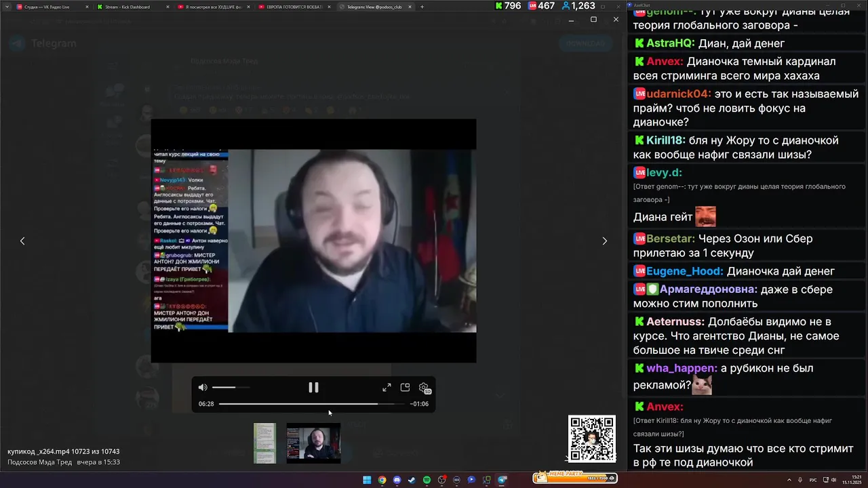Viewport: 868px width, 488px height.
Task: Click the Kick viewer count 796
Action: click(x=508, y=6)
